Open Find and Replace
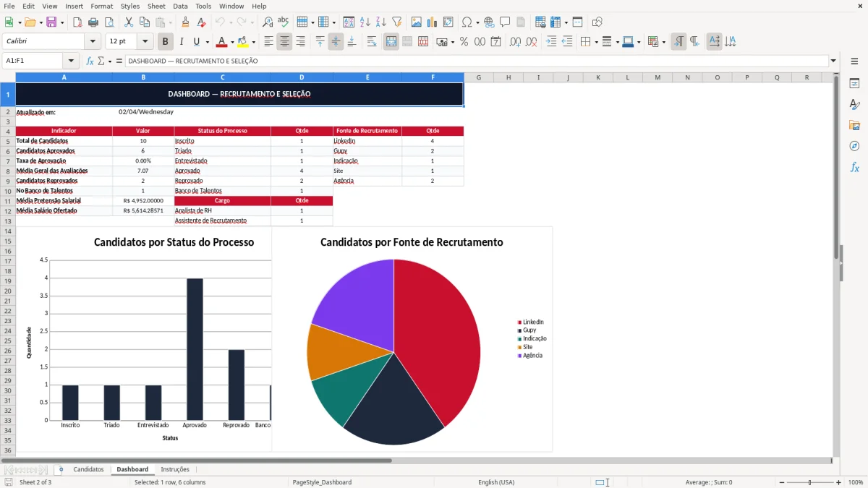The height and width of the screenshot is (488, 868). coord(267,22)
